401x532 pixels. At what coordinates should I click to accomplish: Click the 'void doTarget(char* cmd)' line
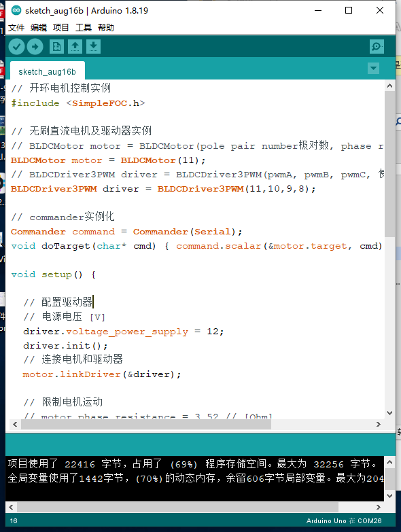(197, 246)
